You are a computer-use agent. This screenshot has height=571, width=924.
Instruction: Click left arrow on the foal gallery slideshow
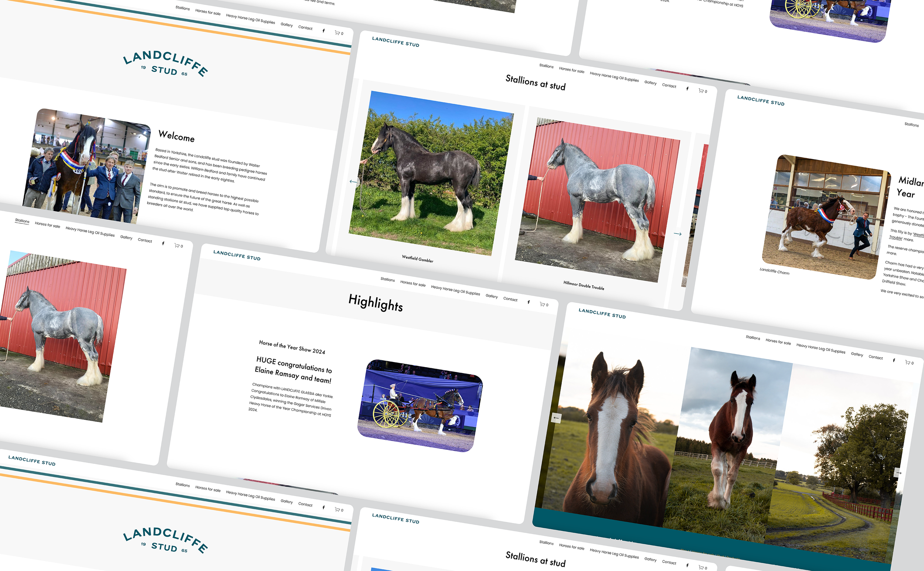coord(556,418)
